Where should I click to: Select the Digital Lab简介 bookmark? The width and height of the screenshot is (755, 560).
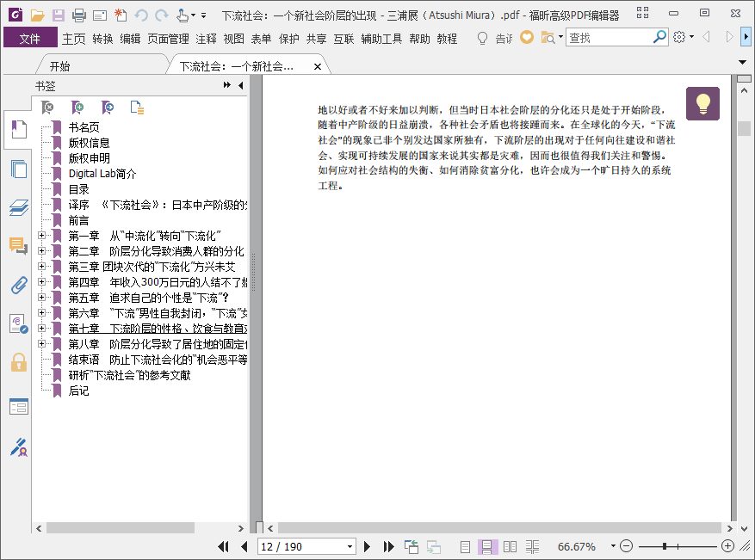pyautogui.click(x=102, y=174)
